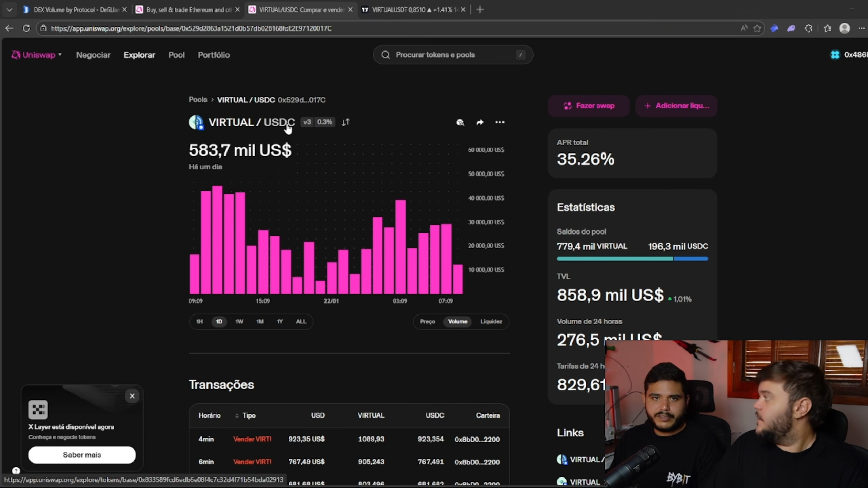The height and width of the screenshot is (488, 868).
Task: Open the Pool menu item
Action: pyautogui.click(x=177, y=55)
